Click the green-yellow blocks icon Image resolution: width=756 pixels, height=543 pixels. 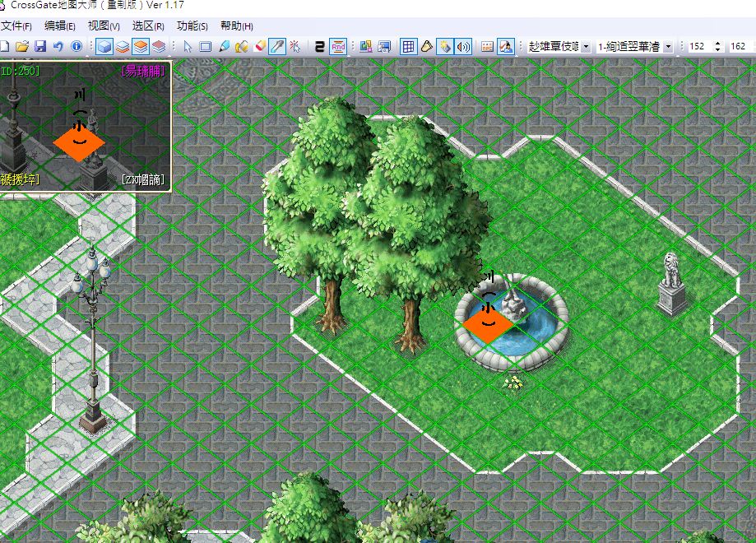366,47
